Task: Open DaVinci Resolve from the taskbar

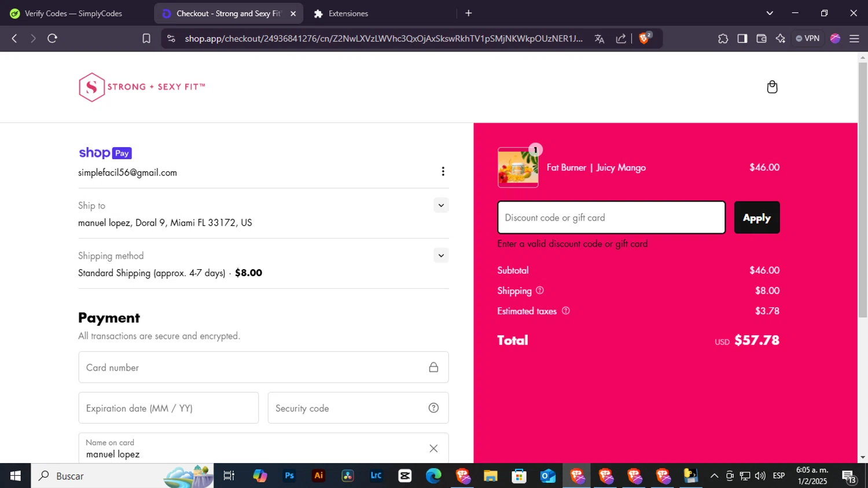Action: [x=347, y=476]
